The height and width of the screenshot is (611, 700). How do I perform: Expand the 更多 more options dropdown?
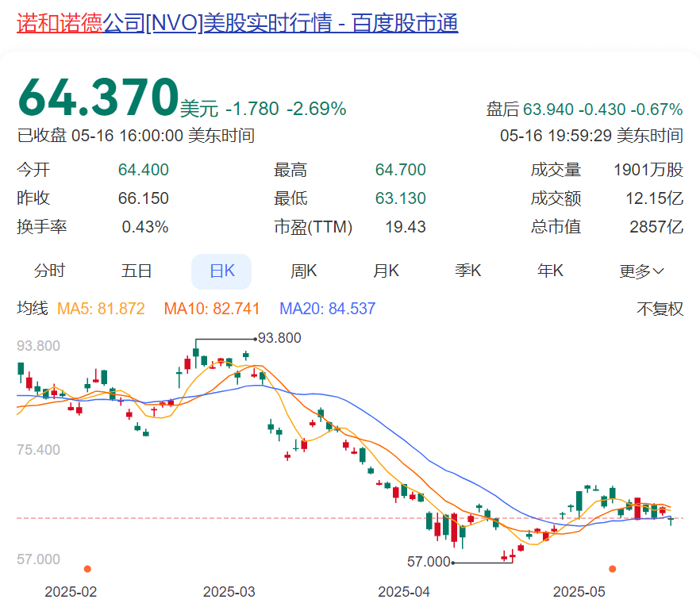point(637,271)
